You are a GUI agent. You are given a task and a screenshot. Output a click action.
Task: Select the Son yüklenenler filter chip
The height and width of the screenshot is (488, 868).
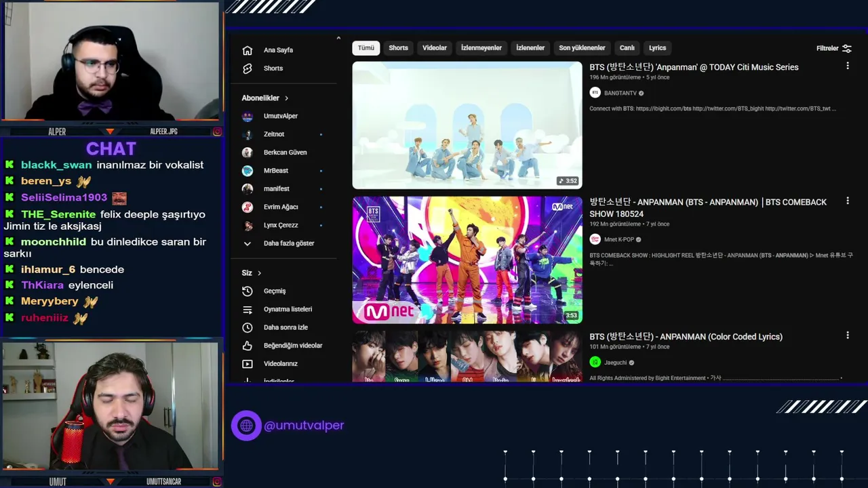point(582,48)
